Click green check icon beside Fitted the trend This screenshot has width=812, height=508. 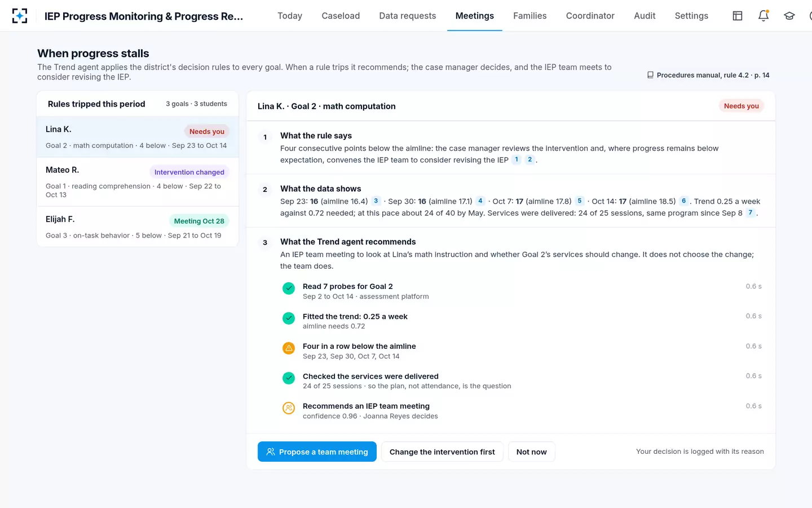[289, 318]
